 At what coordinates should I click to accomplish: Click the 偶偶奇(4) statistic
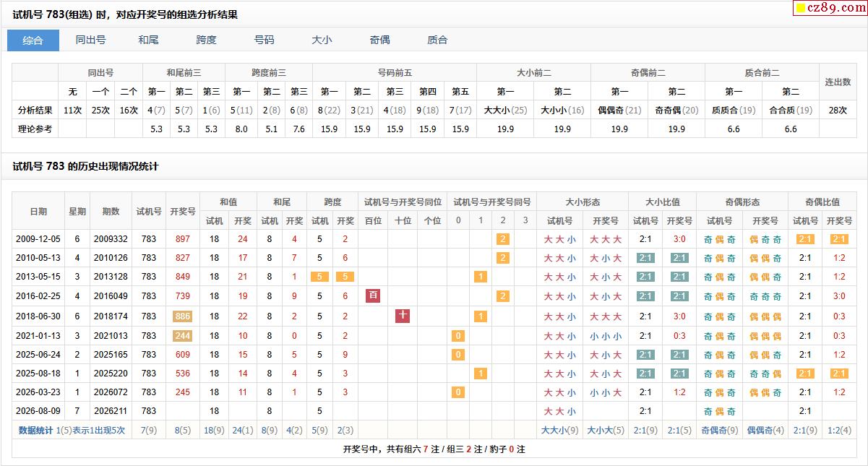point(765,430)
